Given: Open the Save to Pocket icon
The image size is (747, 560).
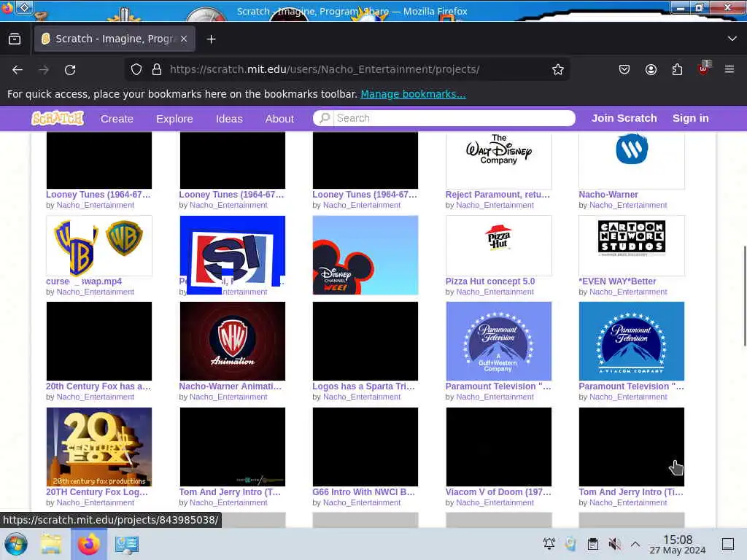Looking at the screenshot, I should point(624,69).
